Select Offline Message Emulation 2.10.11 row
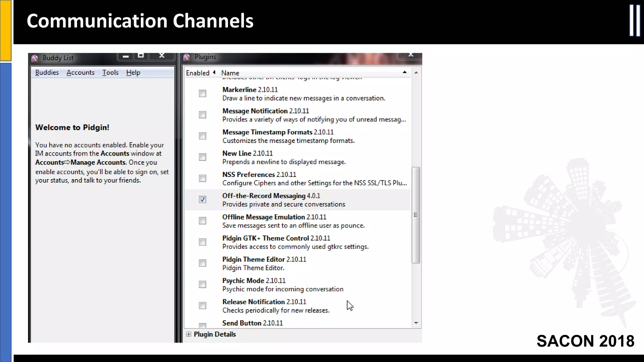This screenshot has width=644, height=362. point(297,221)
